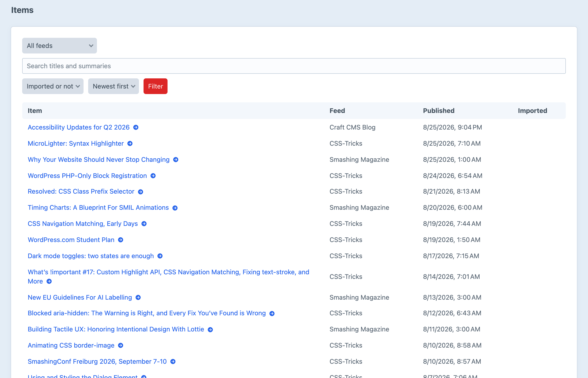Click the 8/25/2026, 7:10 AM date

[452, 144]
